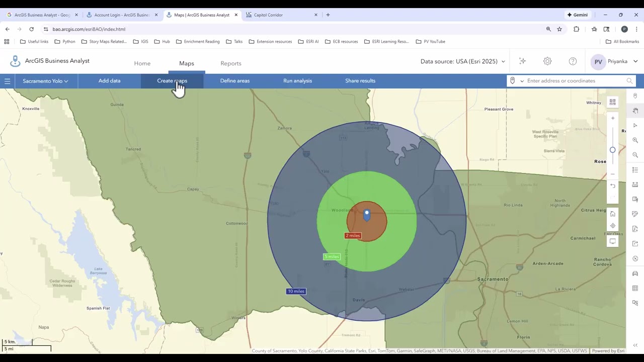Image resolution: width=644 pixels, height=362 pixels.
Task: Open the Share results menu
Action: pyautogui.click(x=360, y=81)
